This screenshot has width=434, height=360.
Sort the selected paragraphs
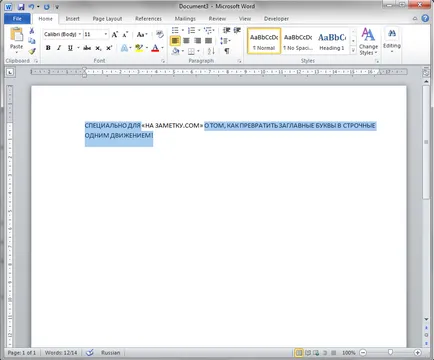pyautogui.click(x=211, y=51)
